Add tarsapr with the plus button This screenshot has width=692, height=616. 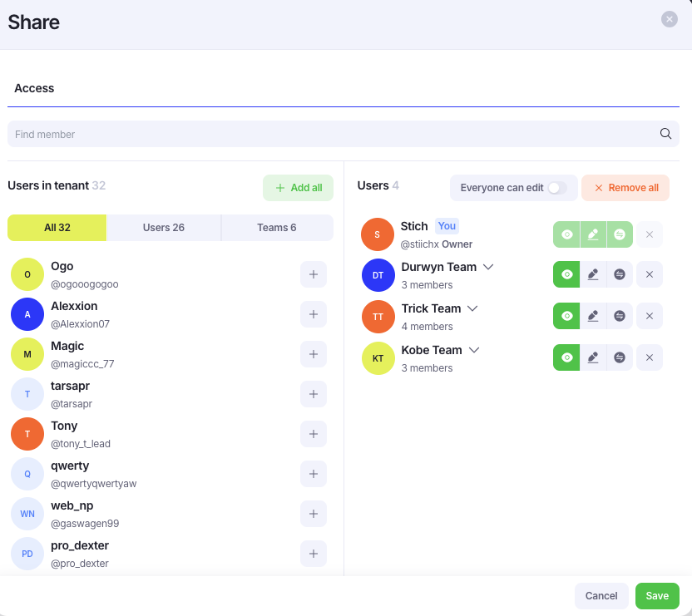(x=314, y=394)
